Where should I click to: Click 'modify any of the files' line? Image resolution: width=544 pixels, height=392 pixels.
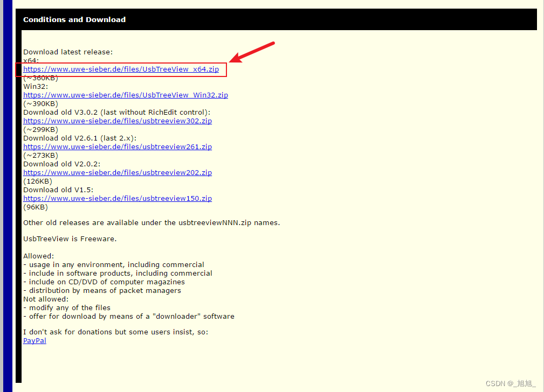pos(67,308)
